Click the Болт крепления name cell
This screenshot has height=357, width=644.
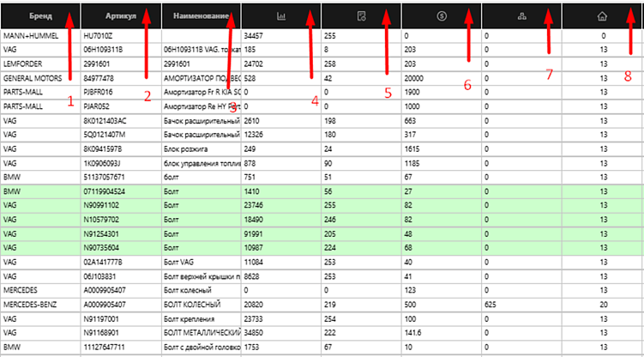click(202, 319)
